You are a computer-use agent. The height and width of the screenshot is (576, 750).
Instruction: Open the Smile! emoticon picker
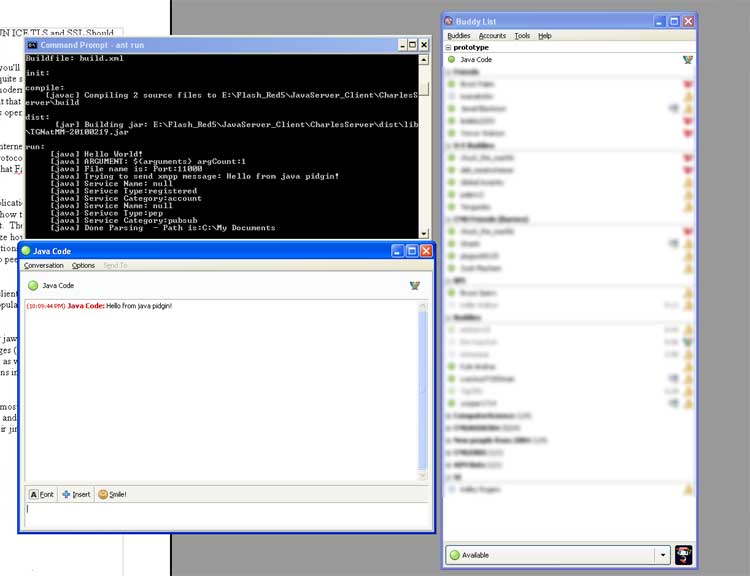pos(112,494)
